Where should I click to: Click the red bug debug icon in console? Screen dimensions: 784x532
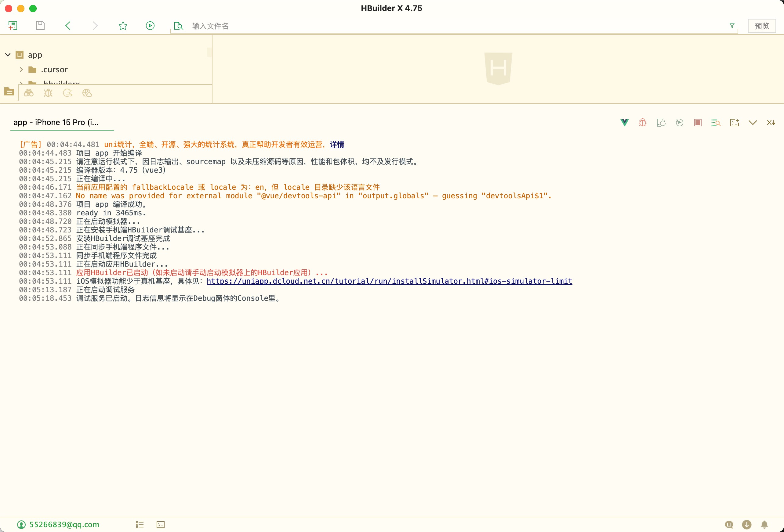[643, 123]
